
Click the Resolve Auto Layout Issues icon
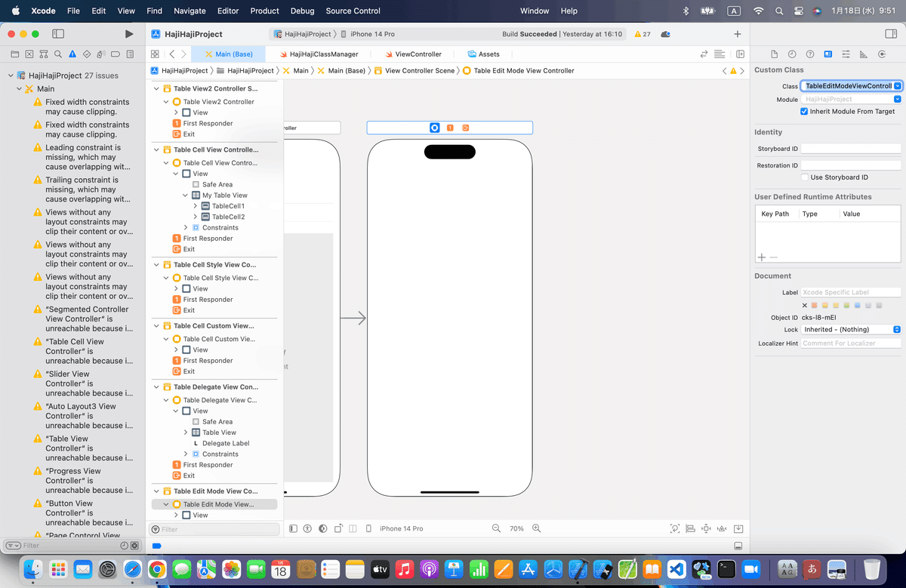click(722, 529)
